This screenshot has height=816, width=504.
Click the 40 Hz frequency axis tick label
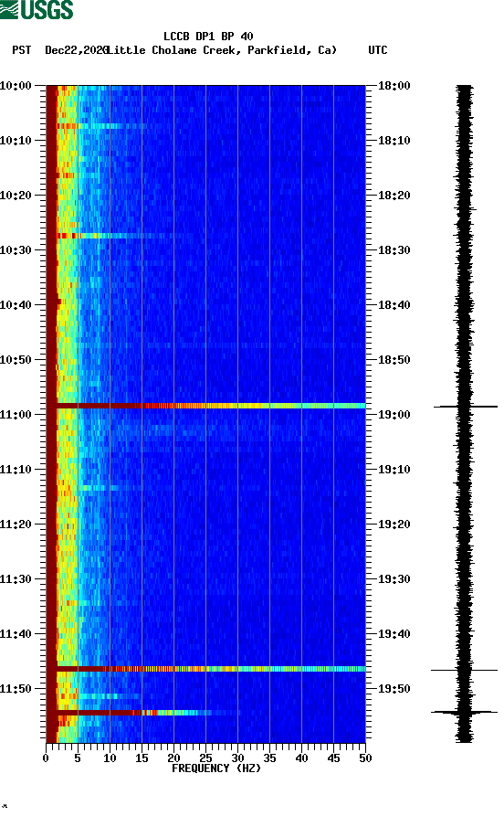[301, 758]
